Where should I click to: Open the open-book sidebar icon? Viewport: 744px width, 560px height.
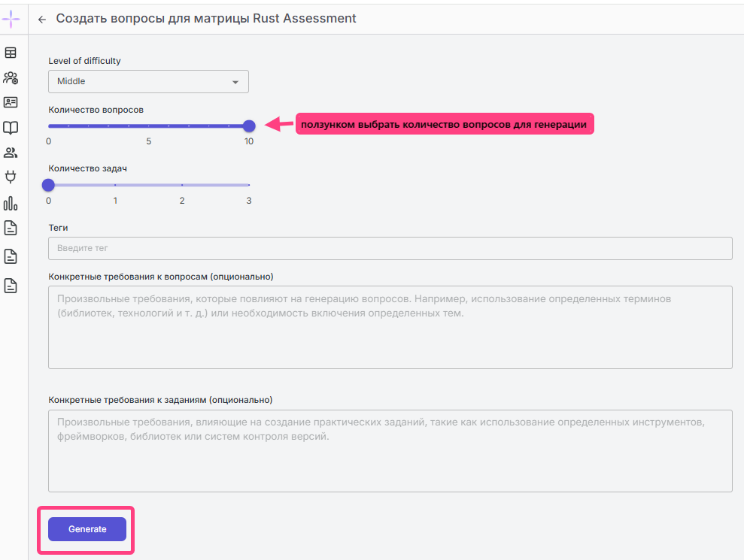tap(11, 128)
